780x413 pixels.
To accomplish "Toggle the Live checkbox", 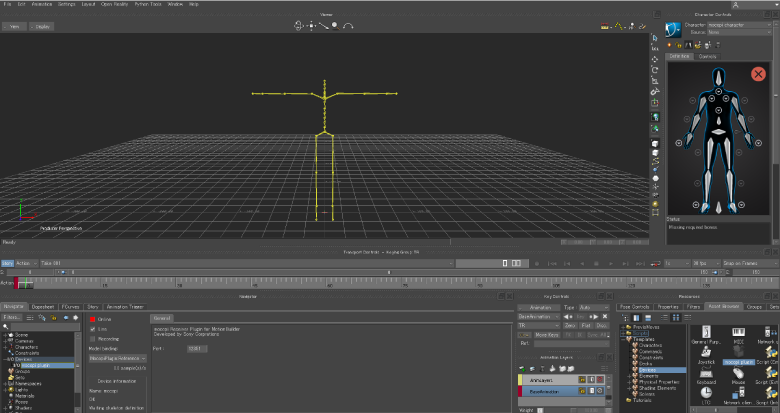I will click(93, 328).
